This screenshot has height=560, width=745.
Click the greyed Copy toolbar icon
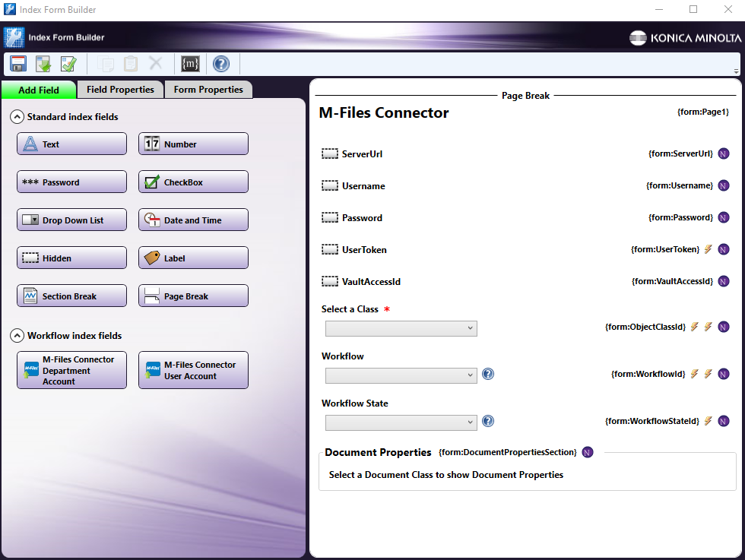point(106,64)
